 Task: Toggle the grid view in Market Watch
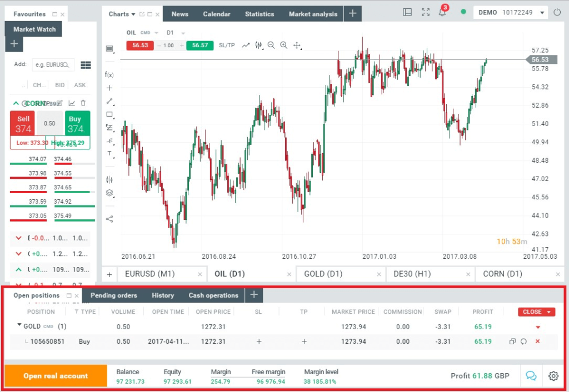click(86, 65)
